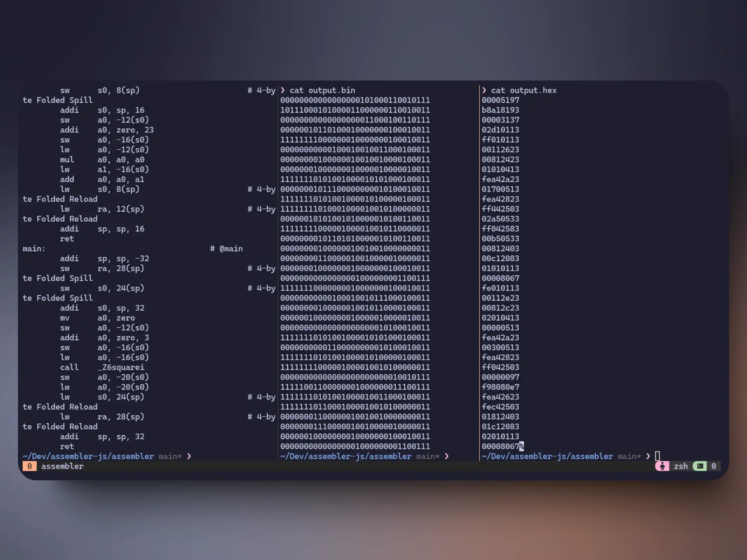This screenshot has width=747, height=560.
Task: Click the prompt arrow before cat output.bin
Action: [x=283, y=90]
